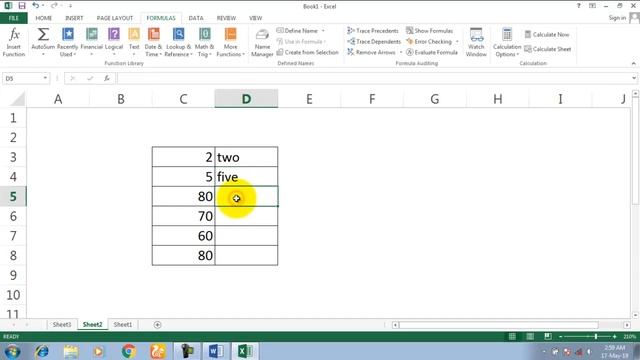The height and width of the screenshot is (360, 640).
Task: Open Recently Used functions
Action: [67, 42]
